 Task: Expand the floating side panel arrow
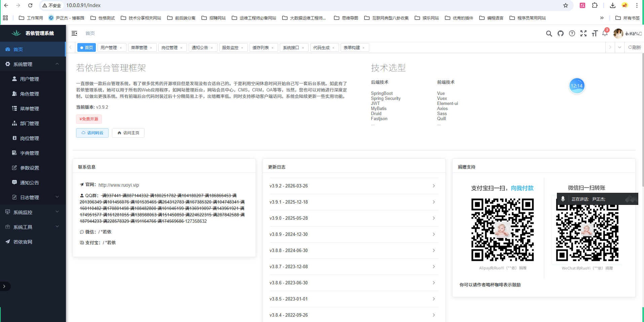pos(4,286)
